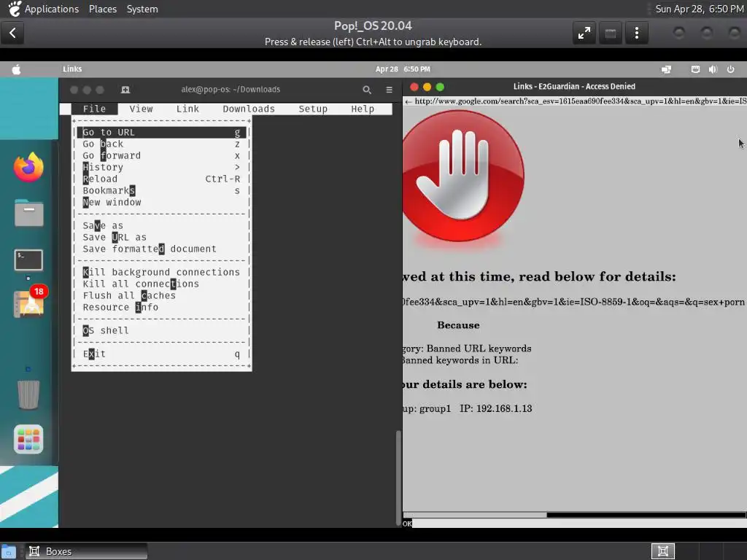The image size is (747, 560).
Task: Select Reload in the File menu
Action: [x=161, y=179]
